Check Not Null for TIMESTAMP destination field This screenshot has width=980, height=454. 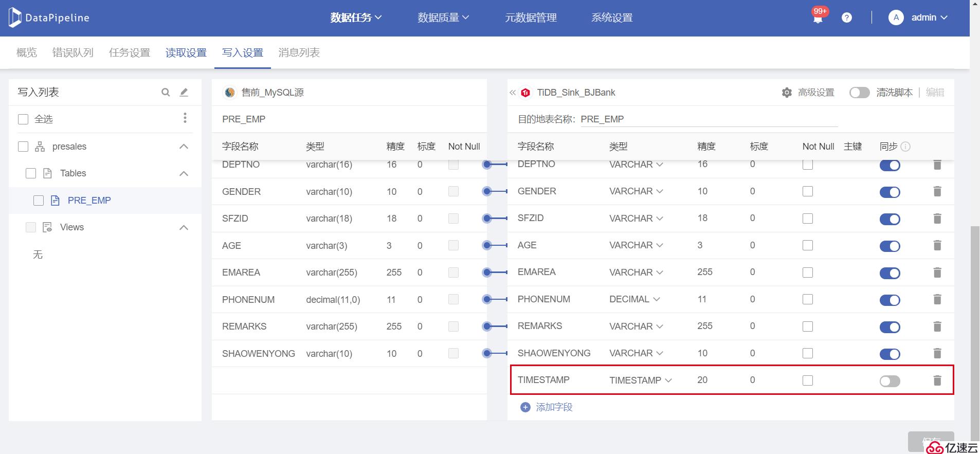808,380
